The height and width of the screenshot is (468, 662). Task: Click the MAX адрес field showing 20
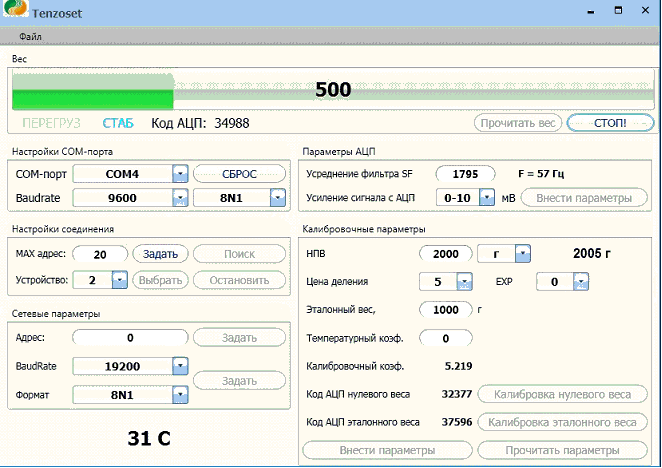point(102,254)
